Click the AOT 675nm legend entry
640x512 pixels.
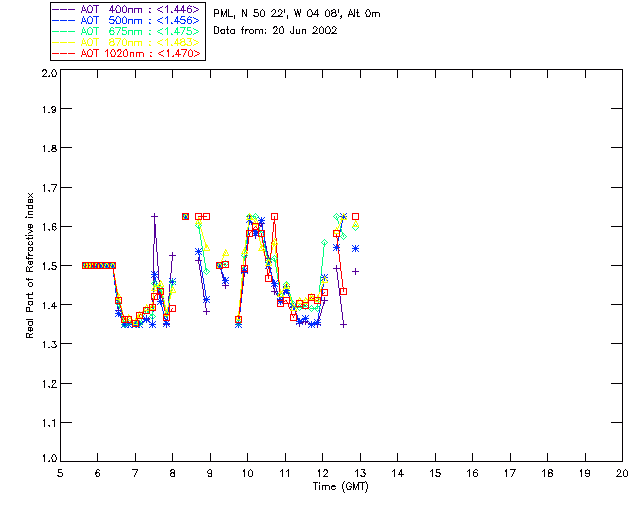point(126,31)
